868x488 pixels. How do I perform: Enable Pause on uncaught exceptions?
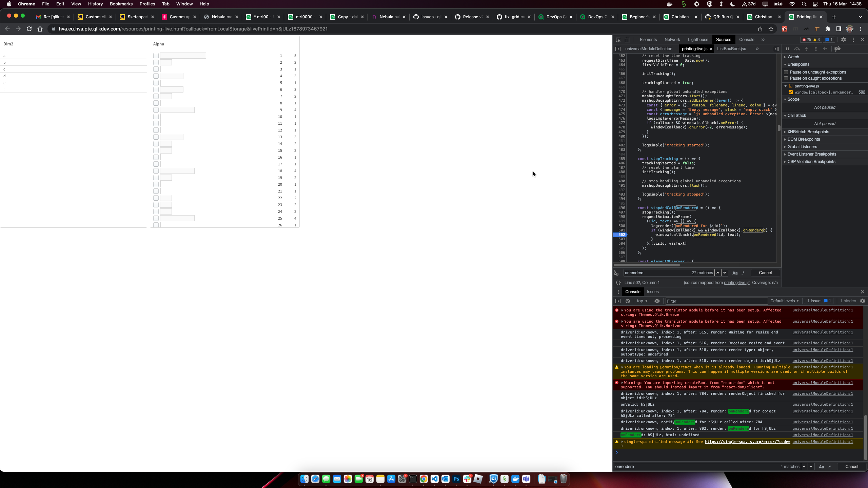coord(786,72)
